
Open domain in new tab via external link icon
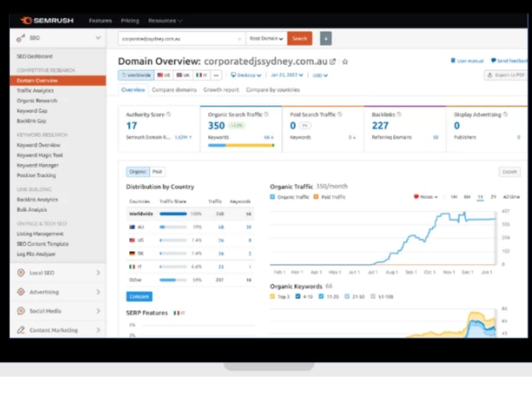point(332,62)
